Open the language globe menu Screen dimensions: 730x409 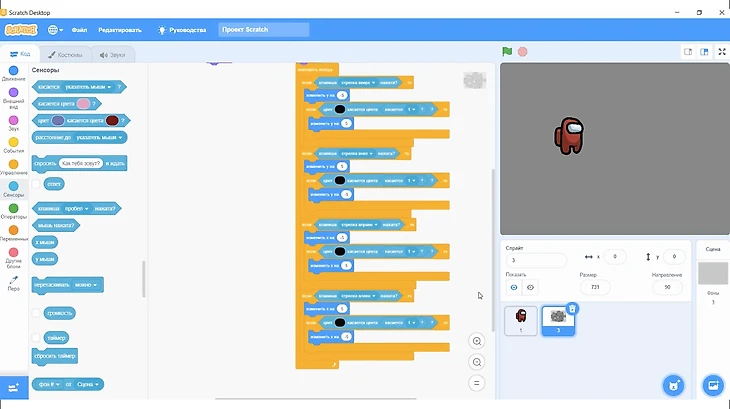55,30
